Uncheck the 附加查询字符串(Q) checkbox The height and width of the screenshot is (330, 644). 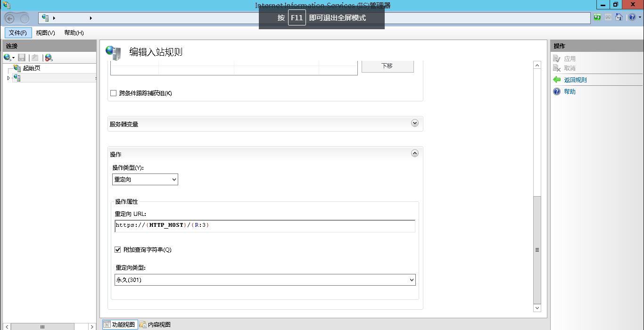coord(118,249)
